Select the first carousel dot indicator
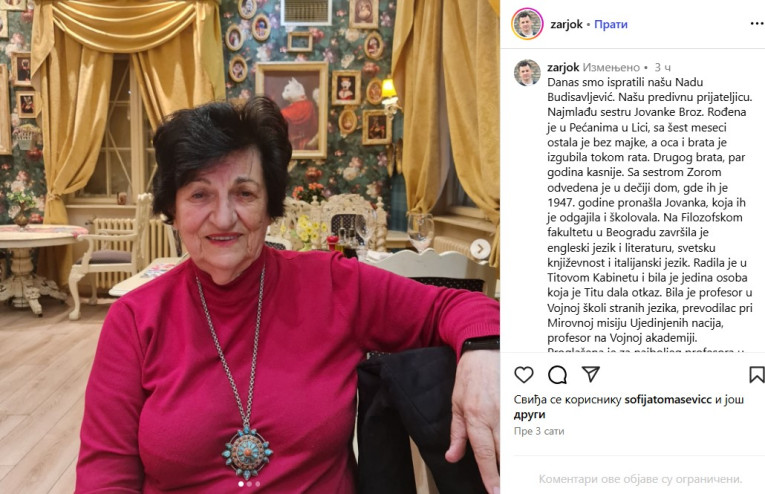This screenshot has width=765, height=494. 241,484
